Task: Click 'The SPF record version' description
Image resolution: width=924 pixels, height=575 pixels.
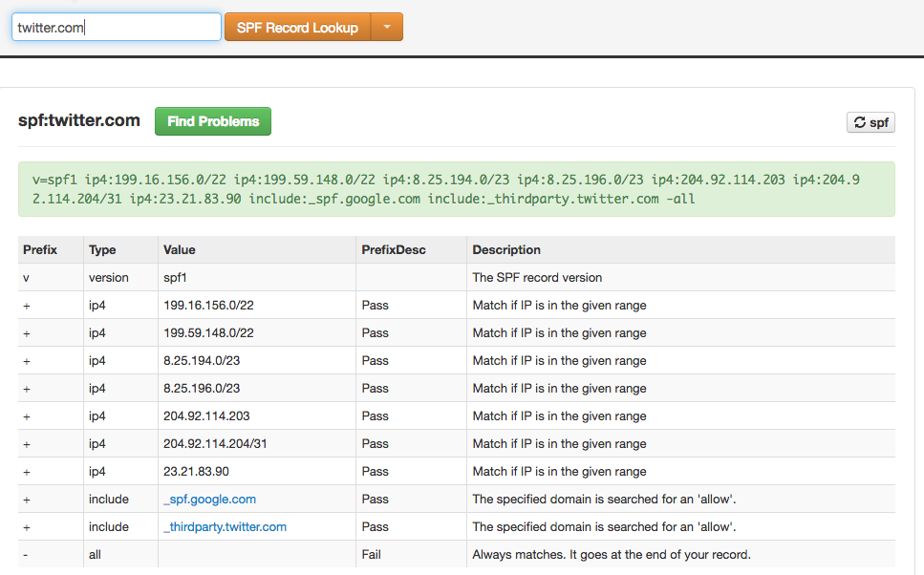Action: click(x=537, y=278)
